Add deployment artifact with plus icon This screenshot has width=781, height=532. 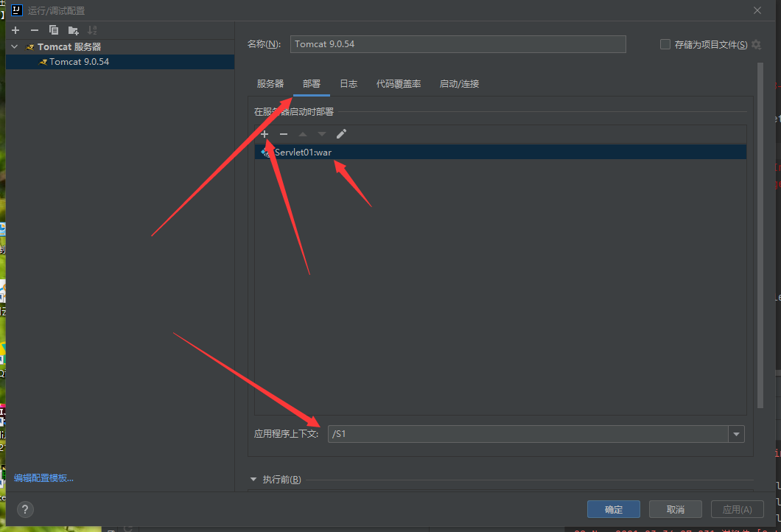265,134
